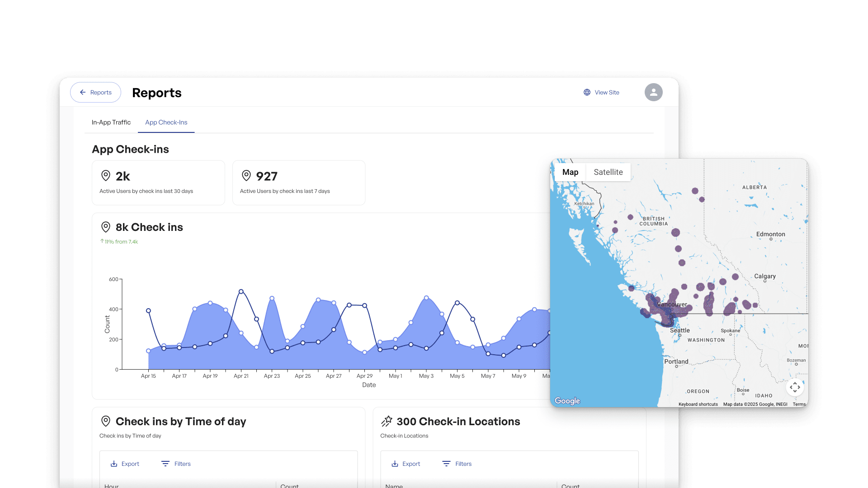Click the location pin next to 927
This screenshot has height=488, width=868.
[246, 175]
